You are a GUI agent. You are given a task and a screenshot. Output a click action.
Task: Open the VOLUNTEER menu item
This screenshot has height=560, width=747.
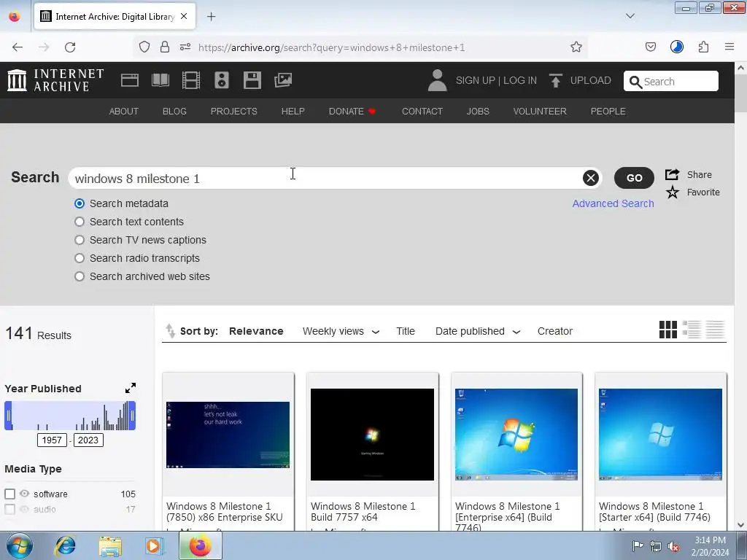tap(540, 111)
